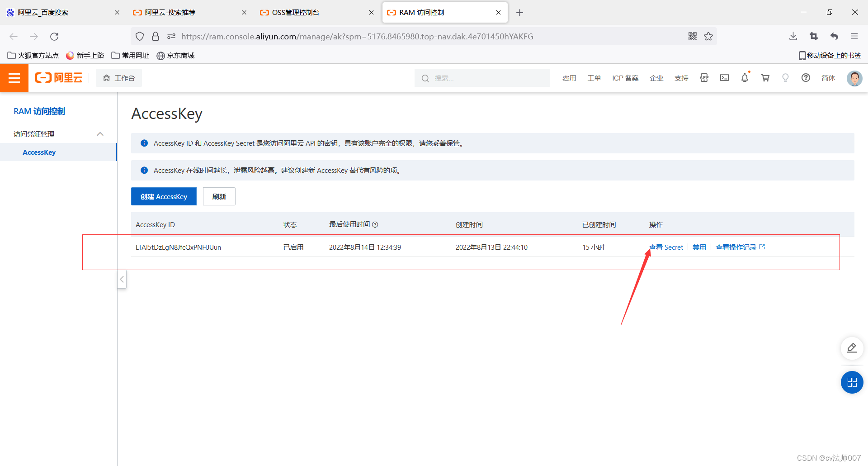The height and width of the screenshot is (466, 868).
Task: Click the 已启用 status cell
Action: 293,247
